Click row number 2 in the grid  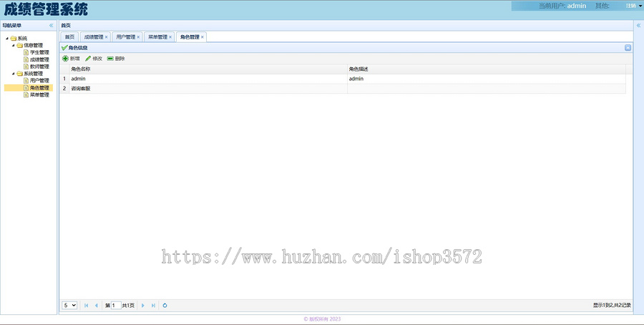[64, 88]
